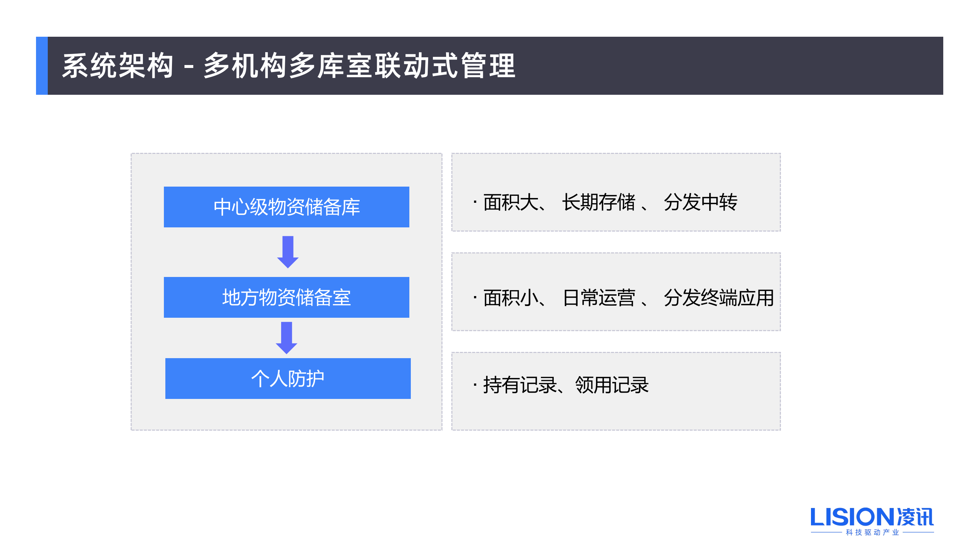Click the 中心级物资储备库 box
980x551 pixels.
click(x=287, y=207)
